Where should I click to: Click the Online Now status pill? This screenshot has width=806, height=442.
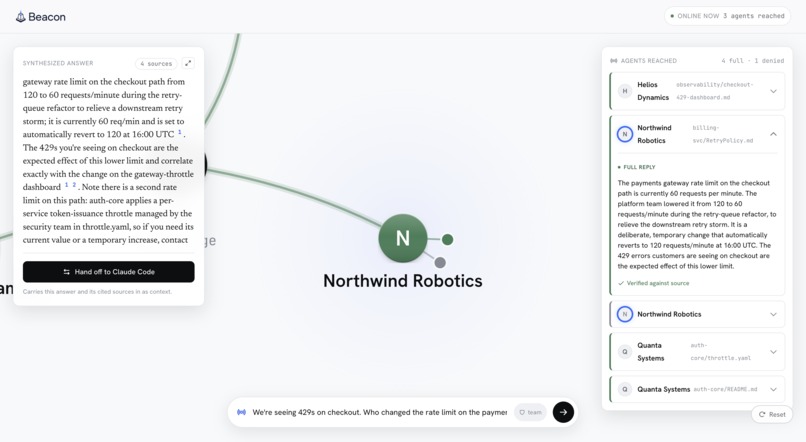point(727,16)
